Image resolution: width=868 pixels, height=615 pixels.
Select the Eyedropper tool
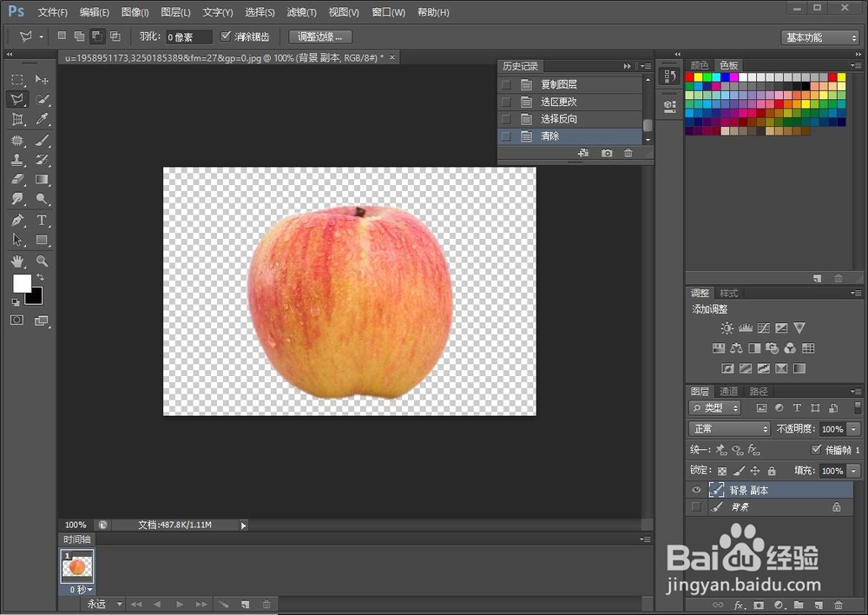pyautogui.click(x=42, y=119)
